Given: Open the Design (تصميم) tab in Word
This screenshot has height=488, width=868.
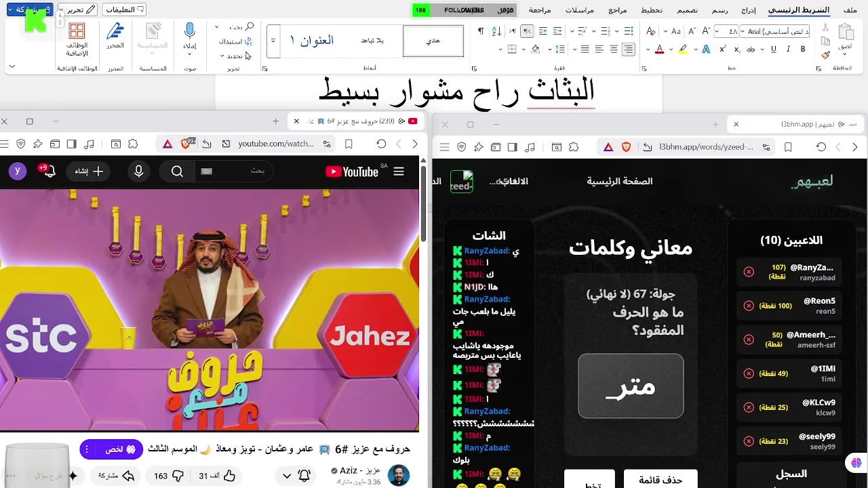Looking at the screenshot, I should point(687,10).
